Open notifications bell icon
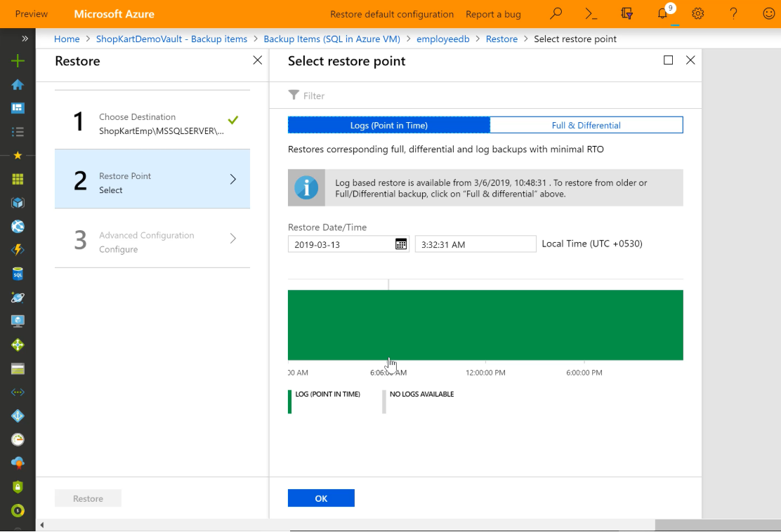Image resolution: width=781 pixels, height=532 pixels. [x=662, y=14]
